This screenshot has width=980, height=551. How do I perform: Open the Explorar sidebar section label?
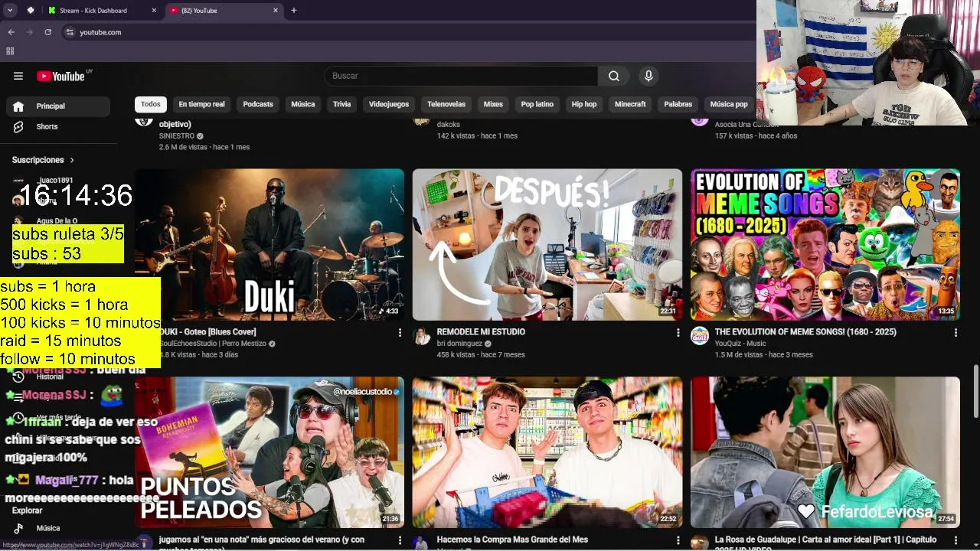click(x=28, y=510)
